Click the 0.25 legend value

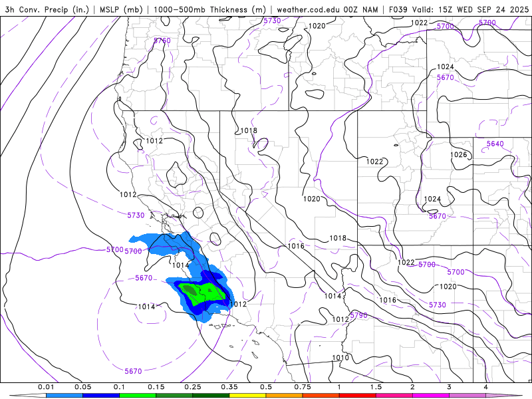coord(193,387)
